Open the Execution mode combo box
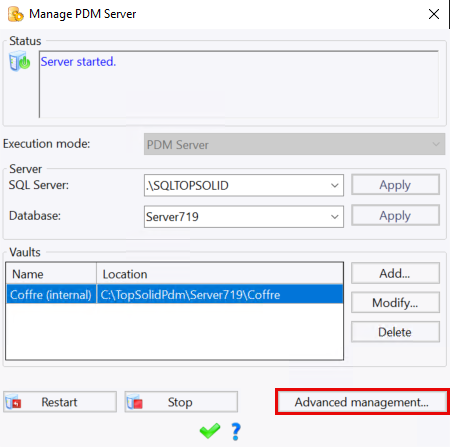This screenshot has width=450, height=447. pyautogui.click(x=294, y=144)
